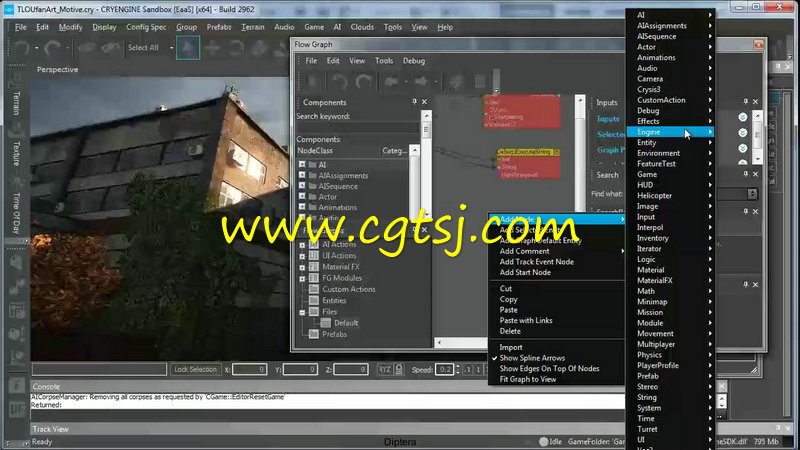800x450 pixels.
Task: Pin the Components panel
Action: (x=414, y=102)
